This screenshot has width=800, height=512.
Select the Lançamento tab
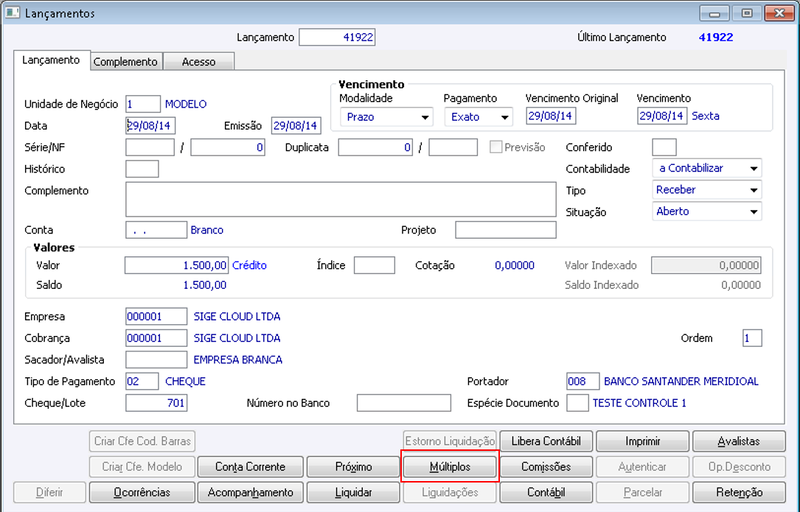(51, 60)
